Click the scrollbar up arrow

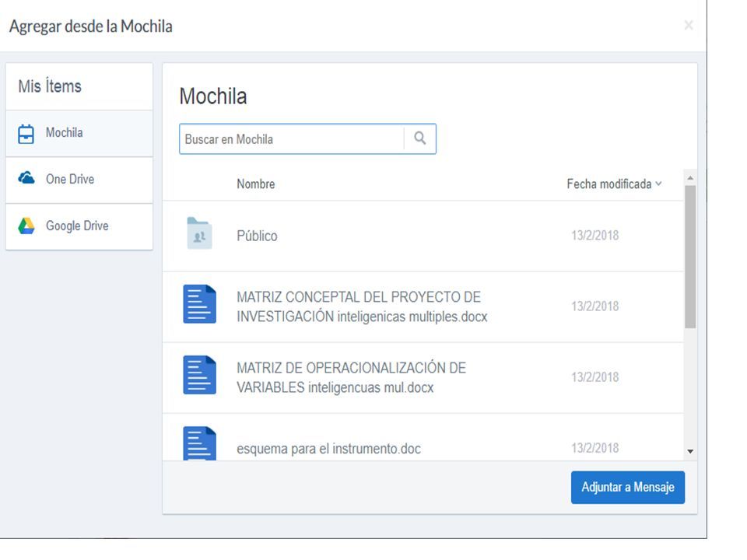(690, 177)
